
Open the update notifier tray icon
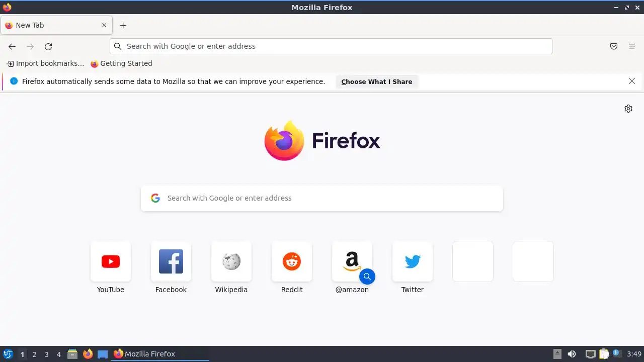[617, 353]
